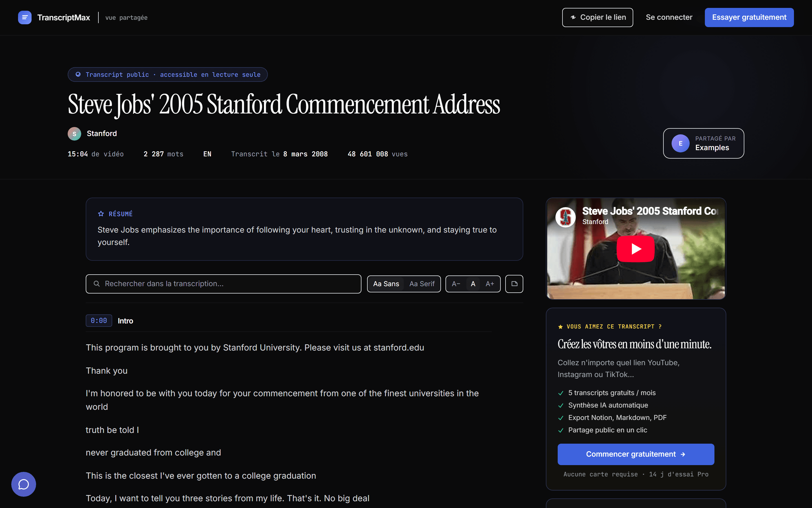Screen dimensions: 812x508
Task: Click the "15:04 de vidéo" duration
Action: (x=96, y=154)
